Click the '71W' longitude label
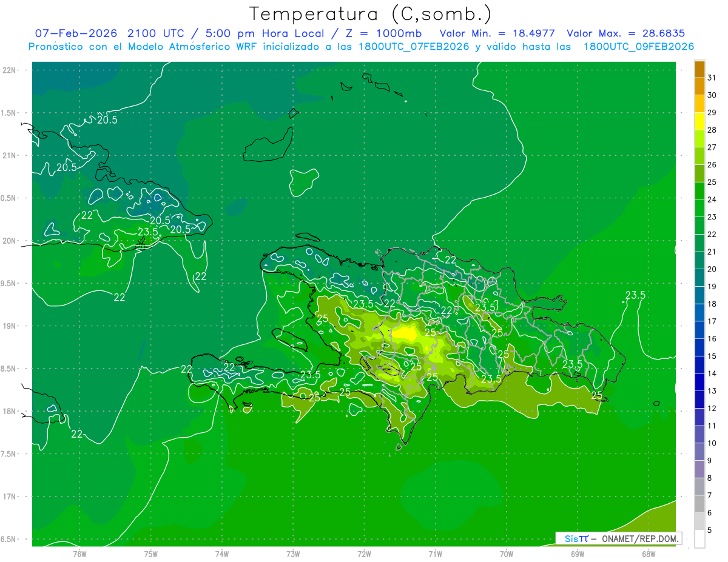728x562 pixels. (x=435, y=554)
